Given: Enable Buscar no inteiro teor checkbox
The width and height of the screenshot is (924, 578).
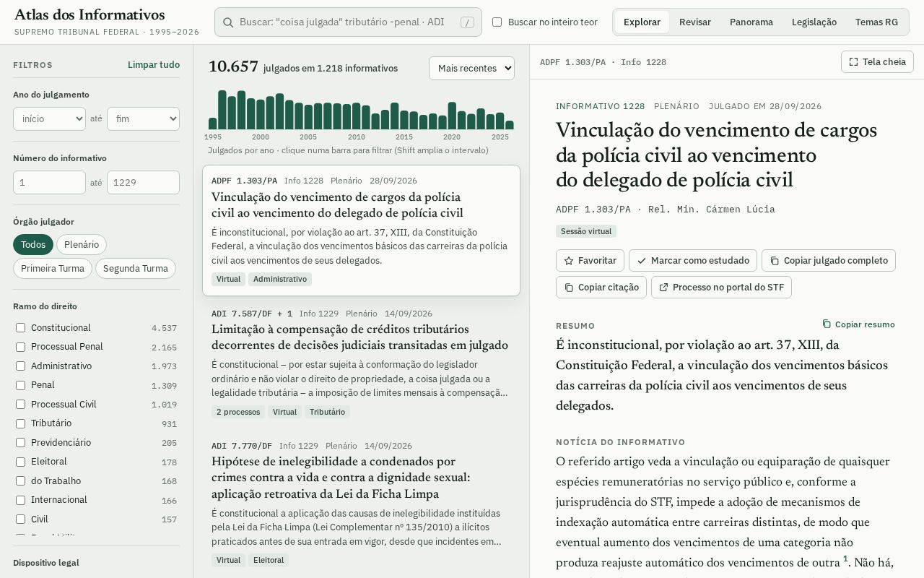Looking at the screenshot, I should click(497, 22).
